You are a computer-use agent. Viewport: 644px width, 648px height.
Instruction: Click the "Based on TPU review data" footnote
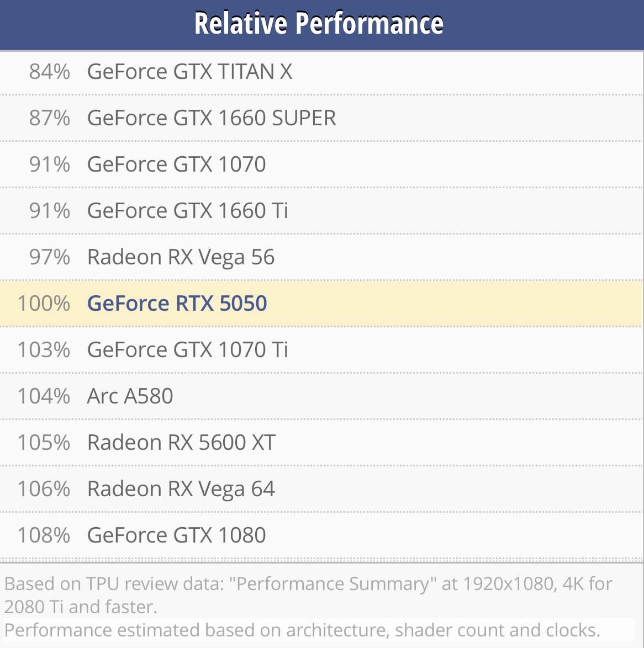308,595
